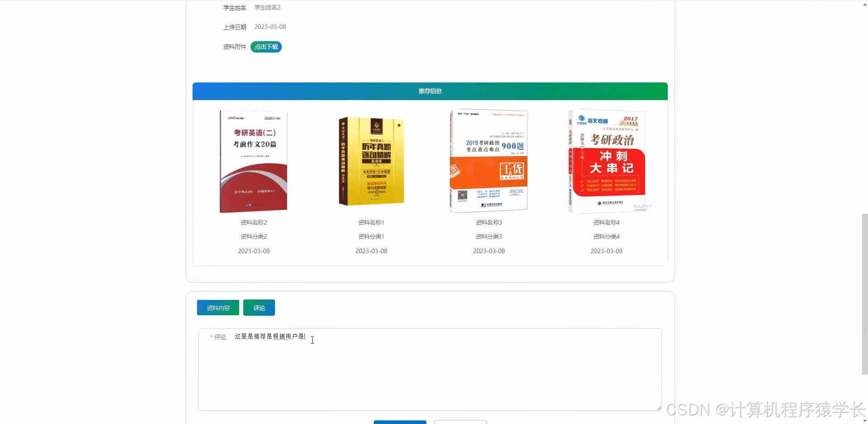This screenshot has height=424, width=868.
Task: Click the 考研英语(二) book cover thumbnail
Action: (x=253, y=161)
